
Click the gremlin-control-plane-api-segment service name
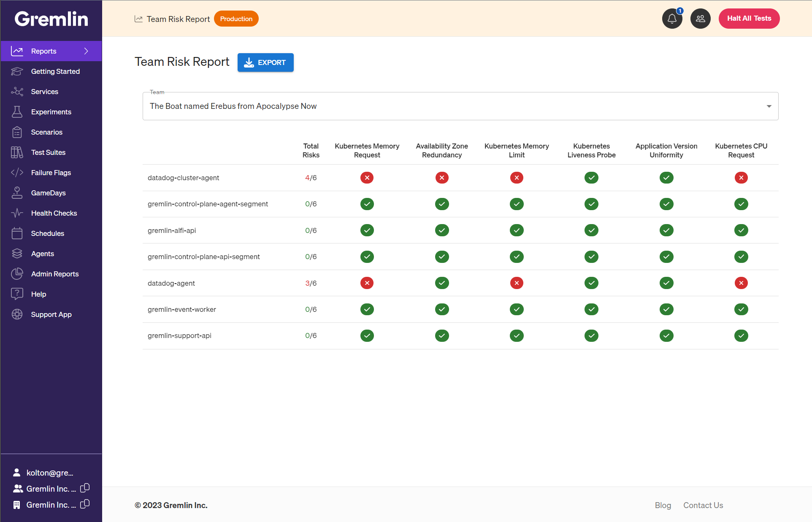204,257
